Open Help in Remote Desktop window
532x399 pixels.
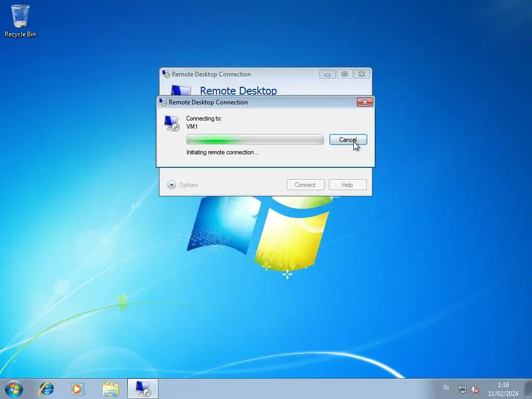348,185
